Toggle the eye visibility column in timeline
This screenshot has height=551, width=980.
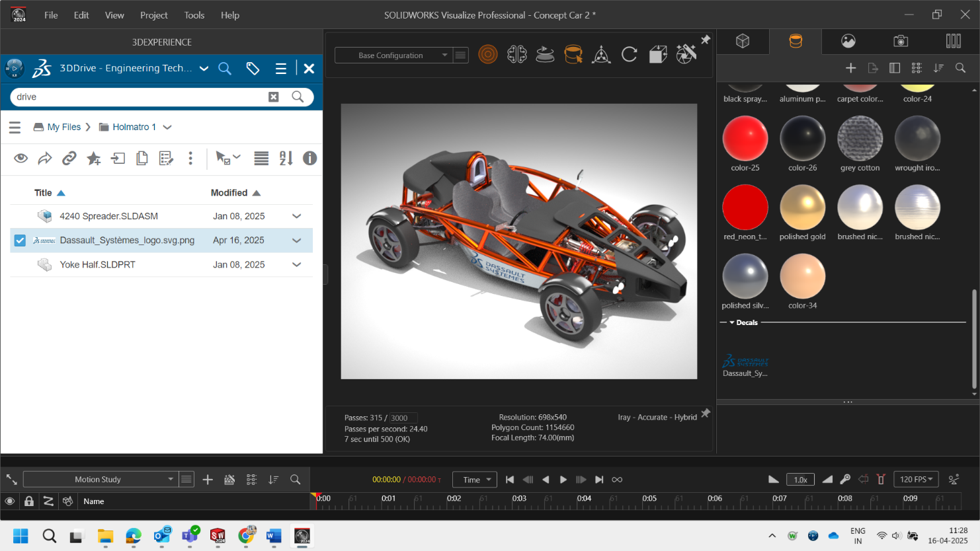[x=10, y=501]
